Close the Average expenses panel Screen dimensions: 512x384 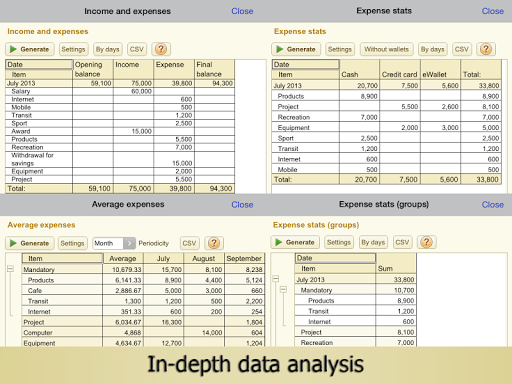point(242,205)
